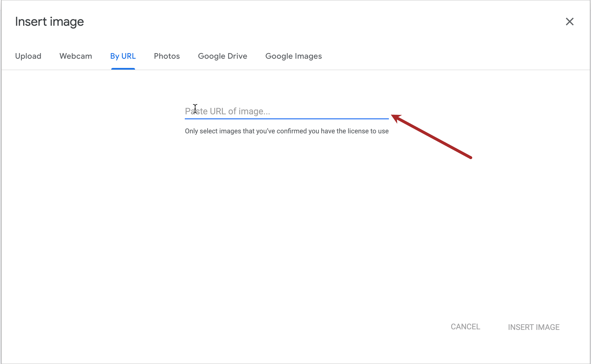Go to the Photos tab
This screenshot has height=364, width=591.
click(167, 56)
